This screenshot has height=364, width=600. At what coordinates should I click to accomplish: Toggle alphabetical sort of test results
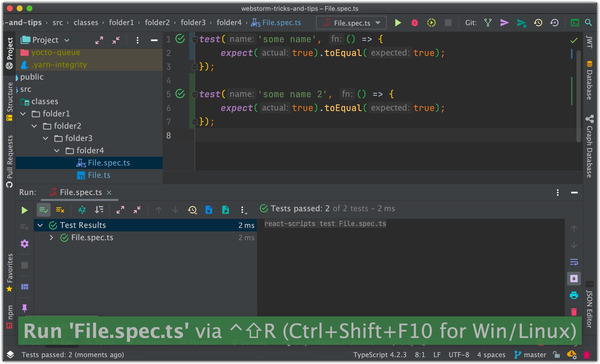click(82, 210)
